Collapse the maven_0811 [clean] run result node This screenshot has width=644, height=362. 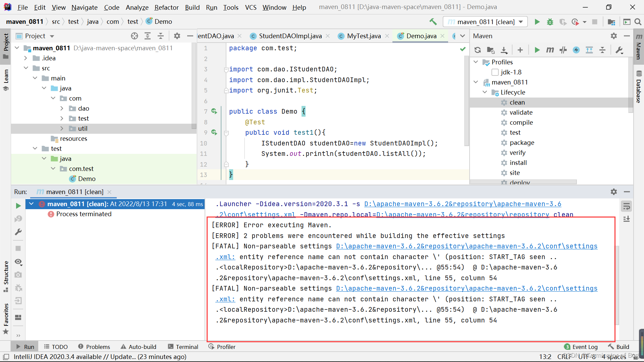[x=31, y=204]
